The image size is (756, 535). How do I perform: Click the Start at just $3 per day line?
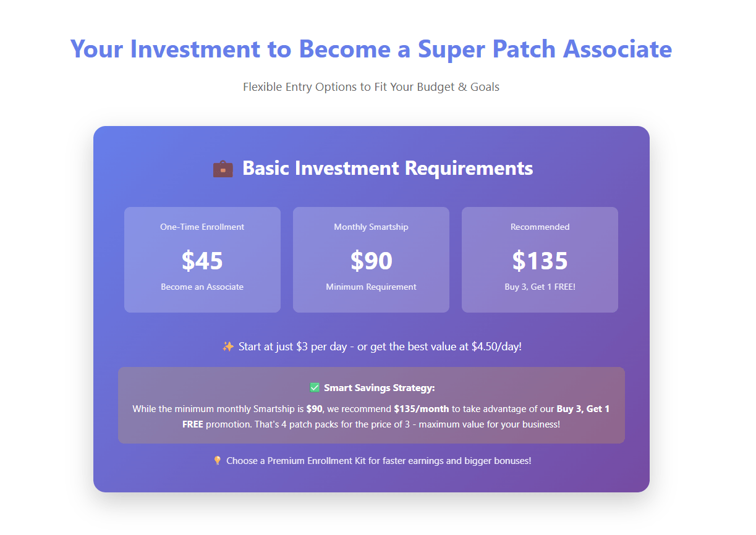[x=380, y=347]
